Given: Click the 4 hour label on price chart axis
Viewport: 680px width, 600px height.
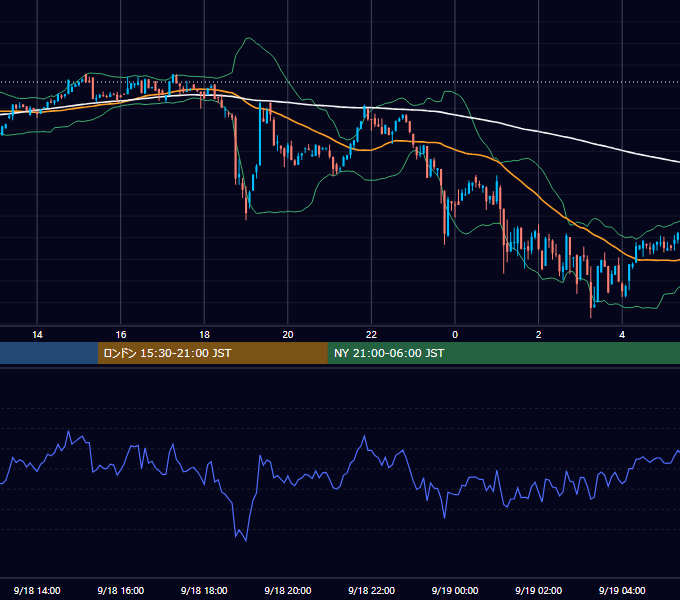Looking at the screenshot, I should click(622, 335).
